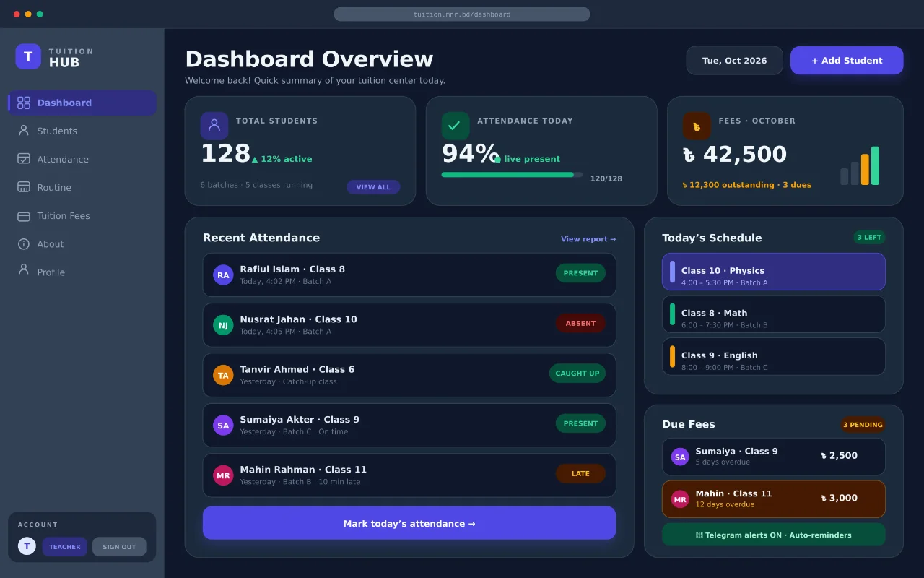Click the SA avatar in Due Fees
The image size is (924, 578).
tap(680, 457)
